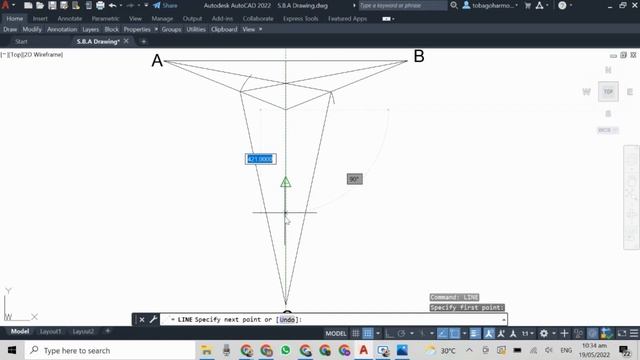Image resolution: width=640 pixels, height=360 pixels.
Task: Click the dynamic input distance field
Action: pyautogui.click(x=260, y=159)
